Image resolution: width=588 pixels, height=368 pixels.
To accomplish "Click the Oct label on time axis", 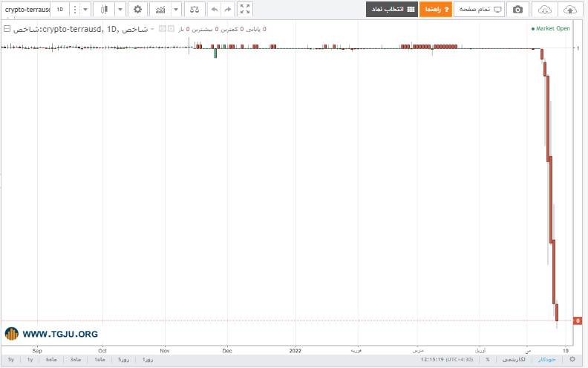I will (102, 351).
